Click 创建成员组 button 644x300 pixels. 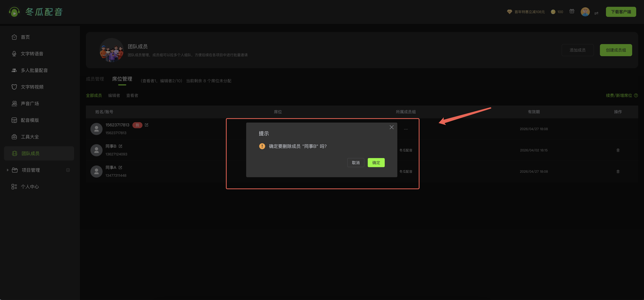(616, 50)
